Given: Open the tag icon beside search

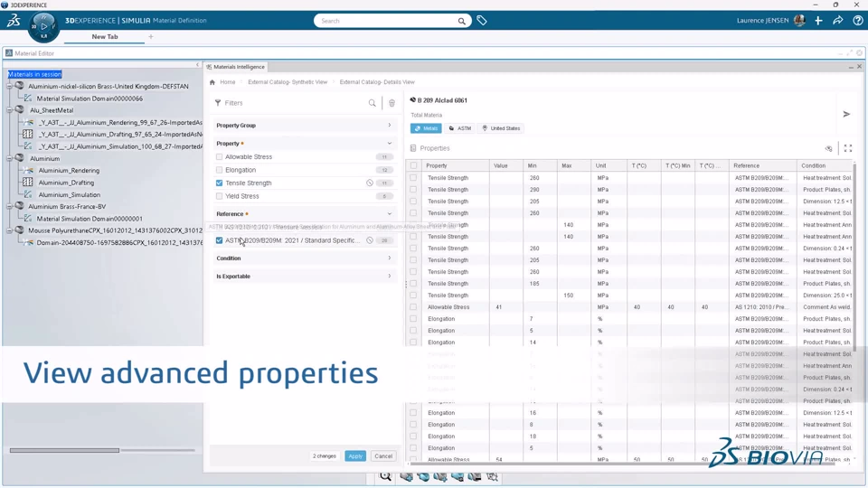Looking at the screenshot, I should tap(482, 21).
